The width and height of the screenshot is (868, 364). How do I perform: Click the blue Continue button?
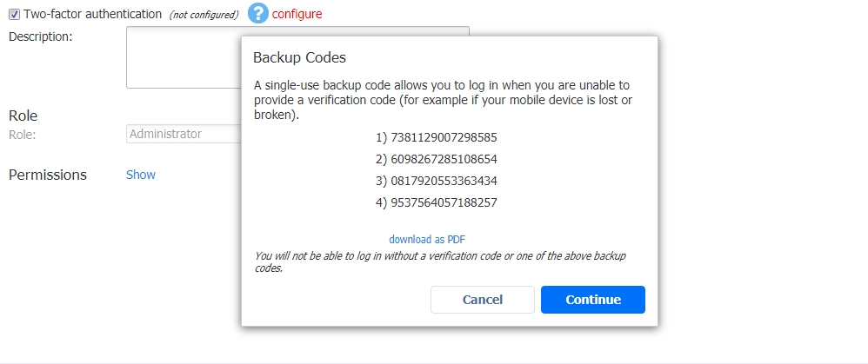click(593, 300)
